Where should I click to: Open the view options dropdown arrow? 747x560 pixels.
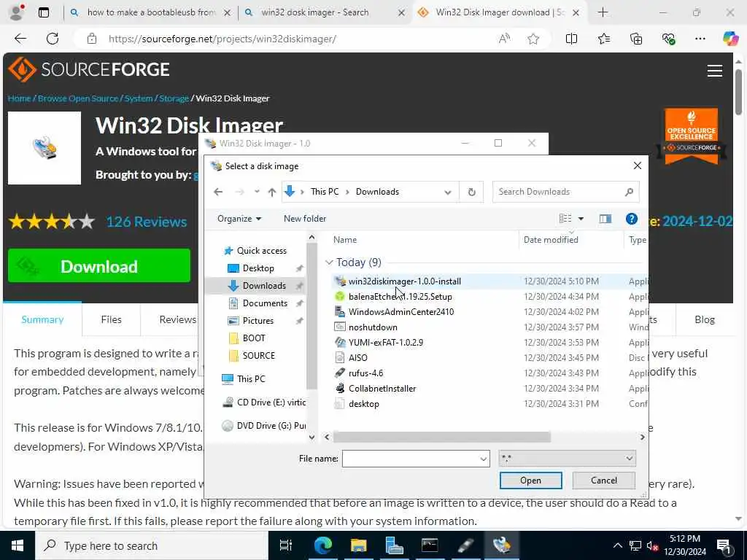tap(581, 219)
